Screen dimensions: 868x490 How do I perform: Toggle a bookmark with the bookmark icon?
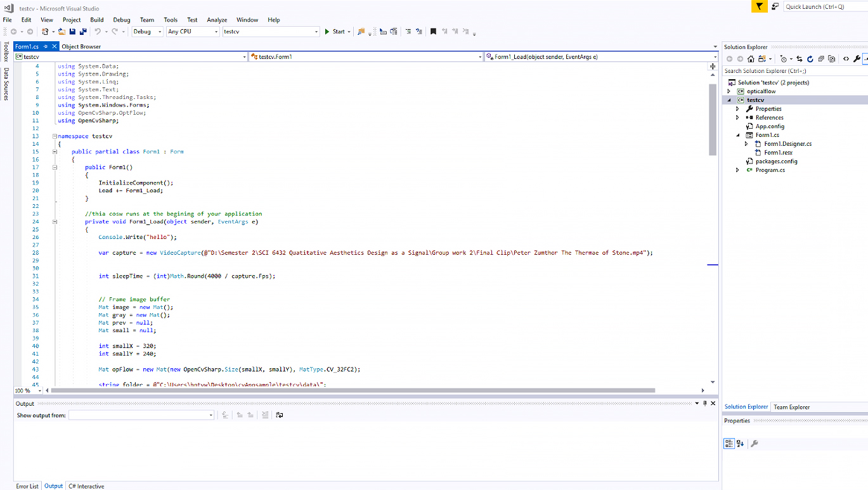coord(433,31)
